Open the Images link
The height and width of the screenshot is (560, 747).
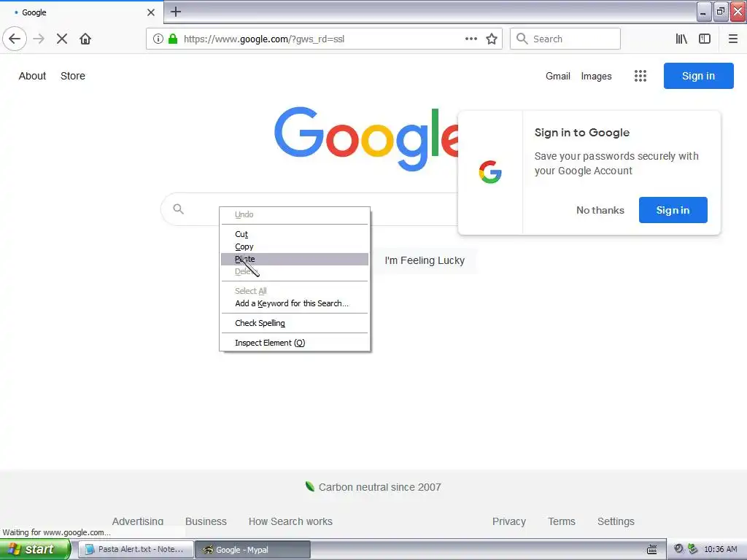(596, 76)
